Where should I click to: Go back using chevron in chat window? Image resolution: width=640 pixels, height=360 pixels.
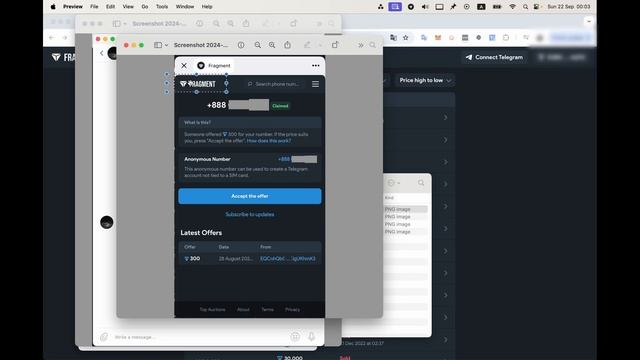click(102, 53)
